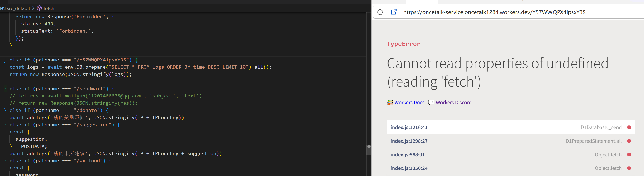Click the else if pathname "/sendmail" line
The image size is (644, 176).
[x=59, y=89]
